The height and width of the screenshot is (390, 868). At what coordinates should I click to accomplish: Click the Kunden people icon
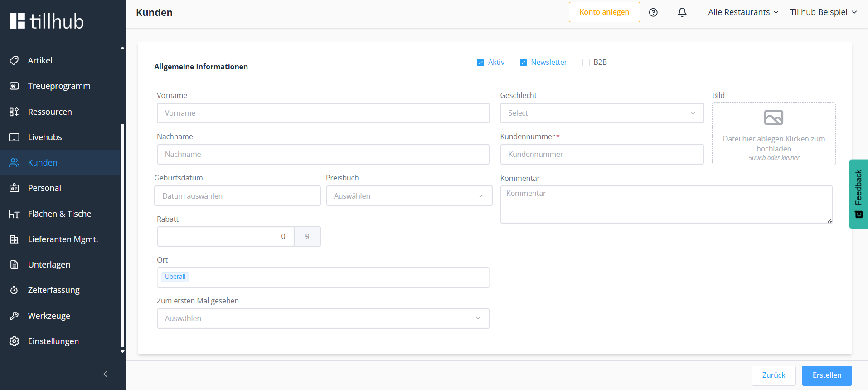[14, 162]
